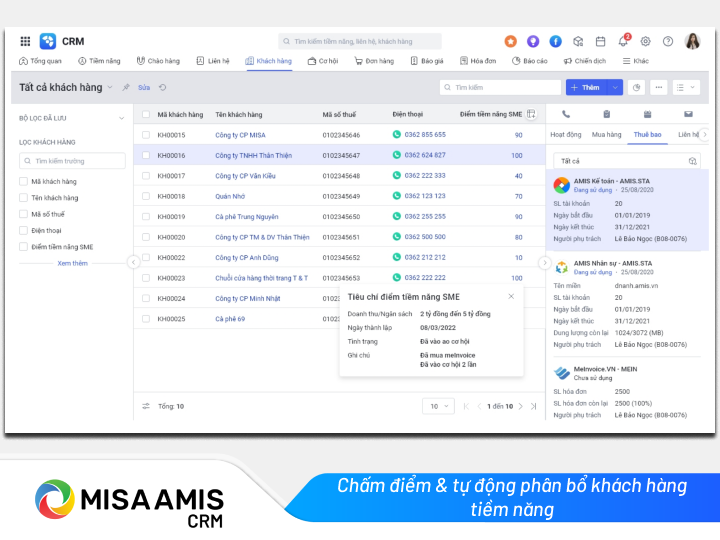This screenshot has width=720, height=540.
Task: Click the Xem thêm link
Action: click(72, 263)
